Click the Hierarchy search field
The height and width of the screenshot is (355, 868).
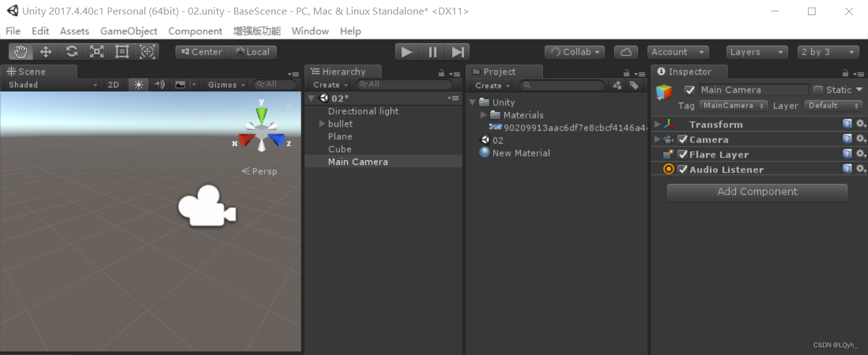pyautogui.click(x=405, y=84)
